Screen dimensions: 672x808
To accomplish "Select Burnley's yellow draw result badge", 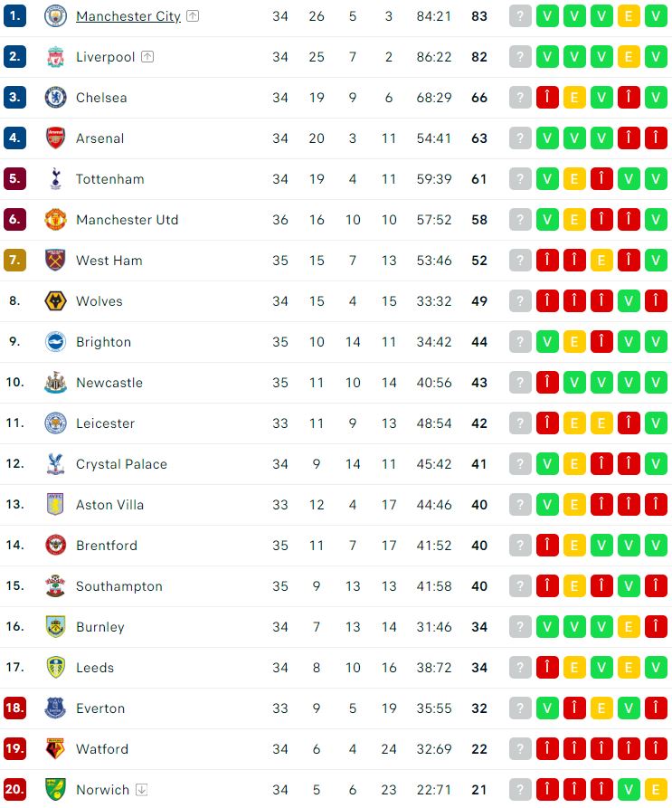I will (x=629, y=626).
